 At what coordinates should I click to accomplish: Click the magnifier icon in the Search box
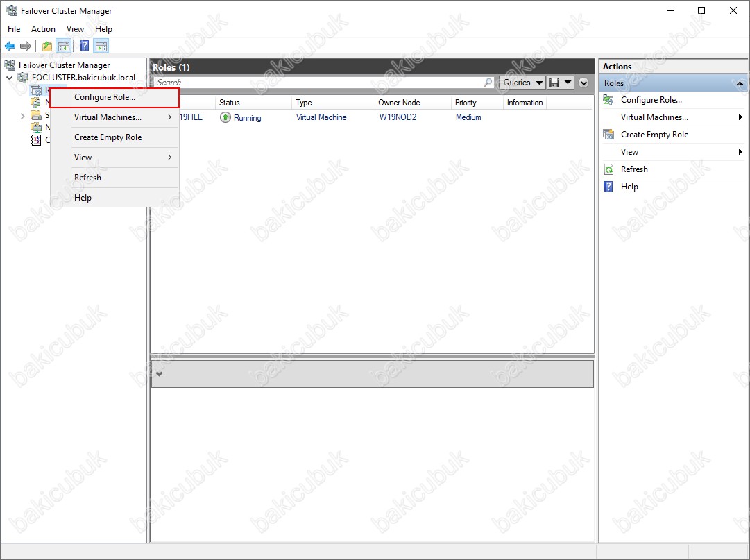tap(488, 83)
